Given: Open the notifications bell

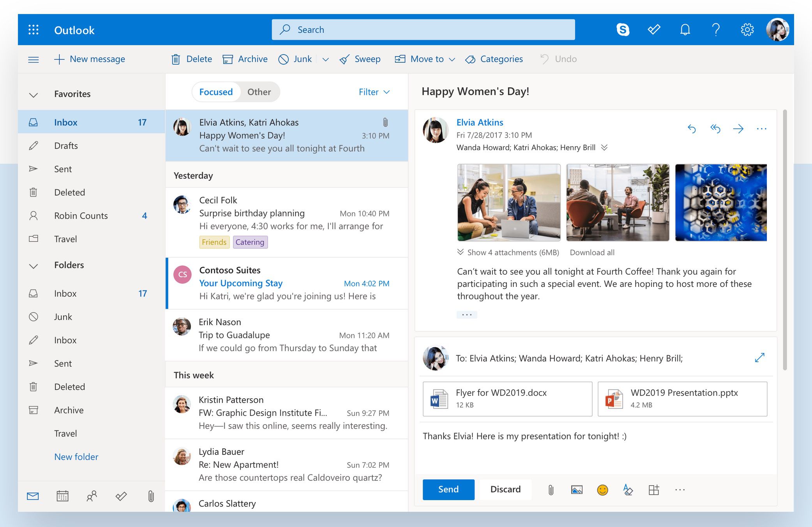Looking at the screenshot, I should [685, 29].
